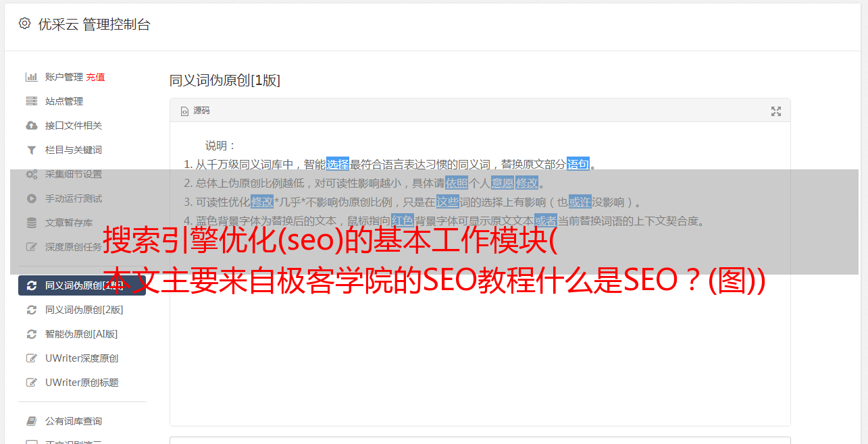This screenshot has width=868, height=444.
Task: Click the highlighted word 语句 in line one
Action: pyautogui.click(x=578, y=164)
